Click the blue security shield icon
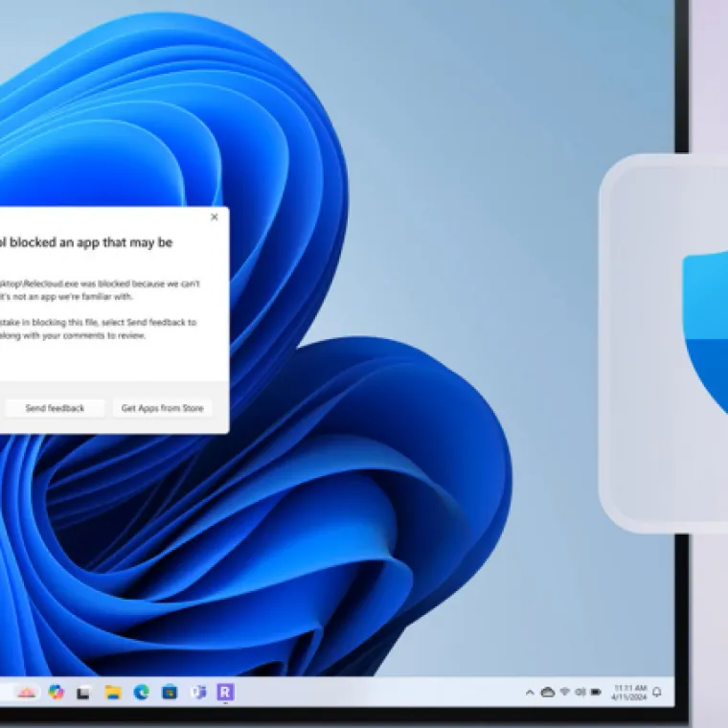The width and height of the screenshot is (728, 728). pyautogui.click(x=705, y=332)
